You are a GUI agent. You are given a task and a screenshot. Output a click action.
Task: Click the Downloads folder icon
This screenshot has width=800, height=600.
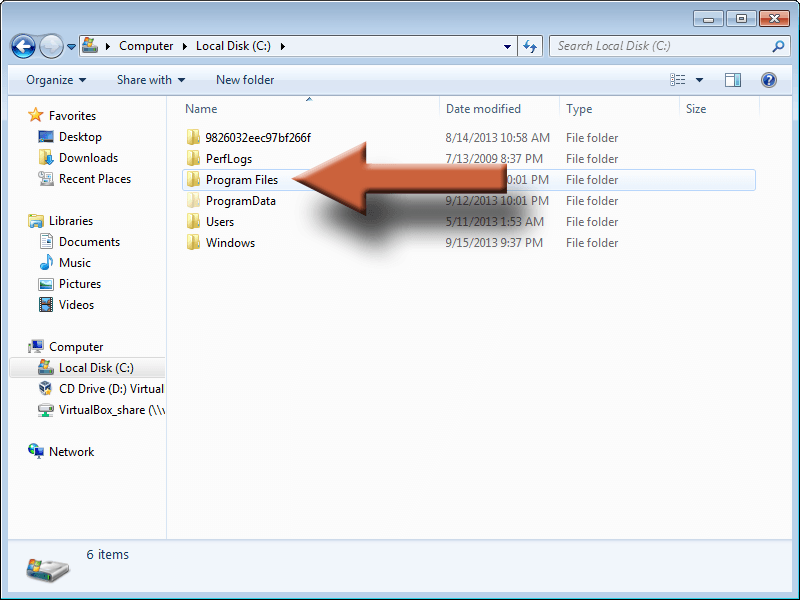46,158
